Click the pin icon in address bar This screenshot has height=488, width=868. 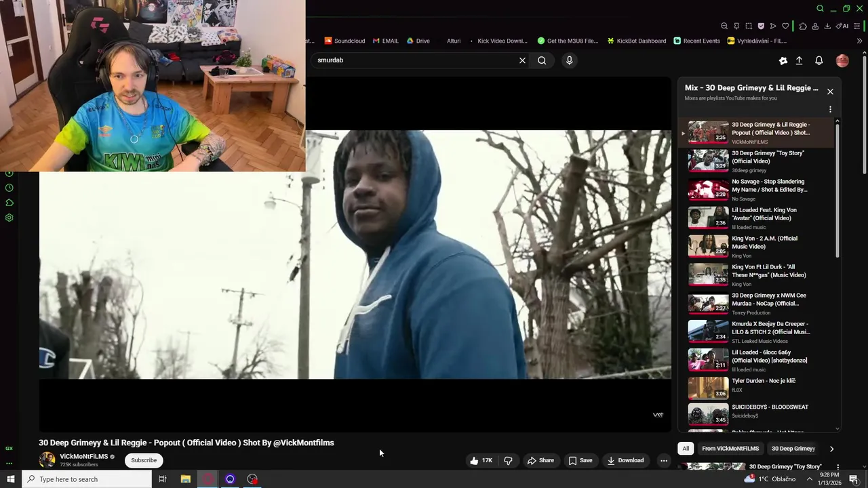click(736, 26)
